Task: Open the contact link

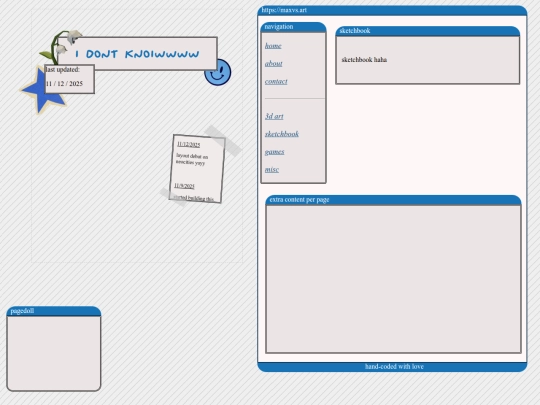Action: pos(276,82)
